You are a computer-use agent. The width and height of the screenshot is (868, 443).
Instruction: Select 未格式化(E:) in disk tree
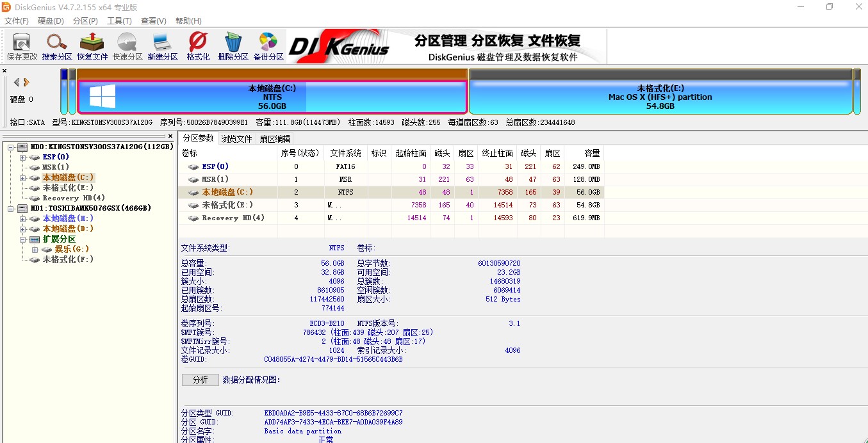pyautogui.click(x=68, y=188)
